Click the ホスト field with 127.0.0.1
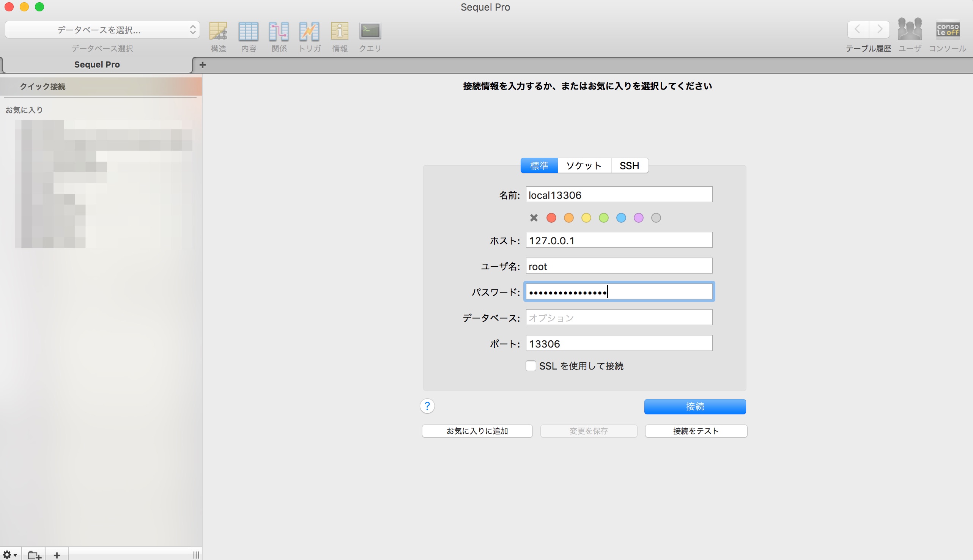The image size is (973, 560). [x=619, y=240]
